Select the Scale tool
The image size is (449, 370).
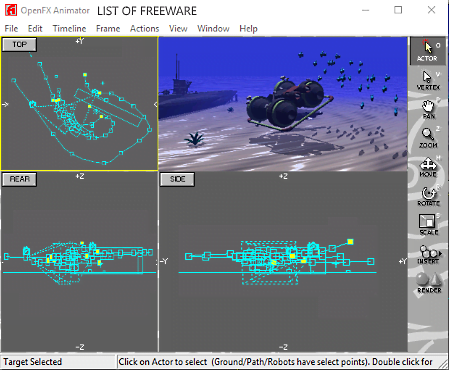coord(428,225)
